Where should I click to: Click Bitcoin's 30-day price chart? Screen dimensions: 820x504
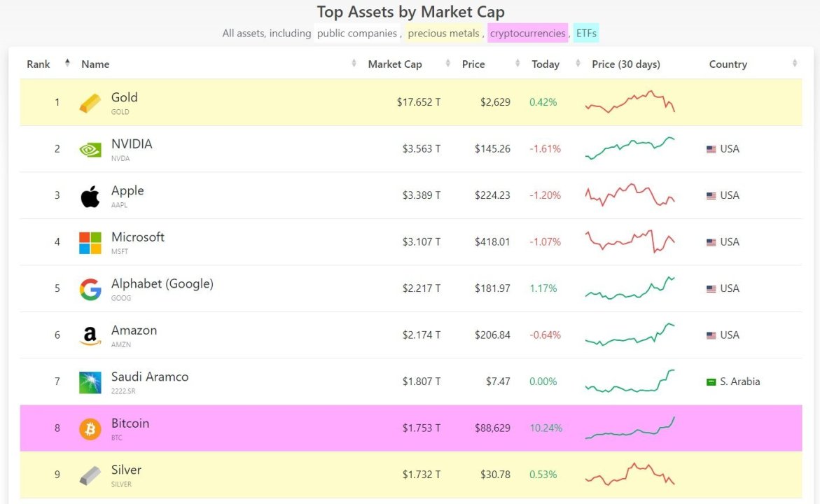630,428
